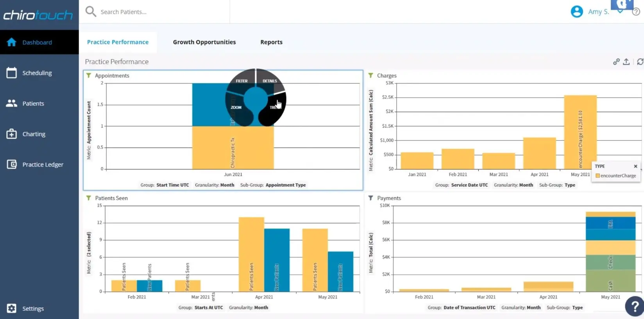The width and height of the screenshot is (644, 319).
Task: Copy the dashboard link via the chain icon
Action: point(616,62)
